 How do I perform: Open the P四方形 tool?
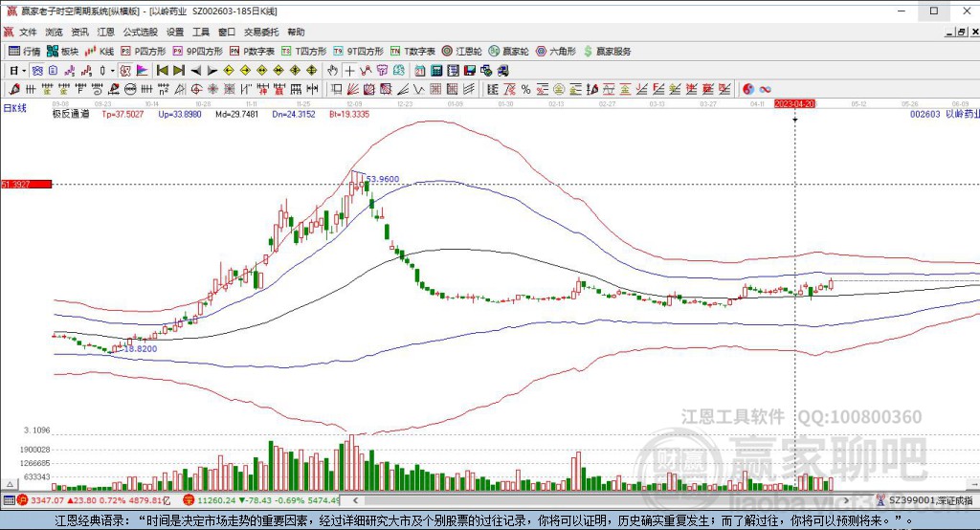144,52
